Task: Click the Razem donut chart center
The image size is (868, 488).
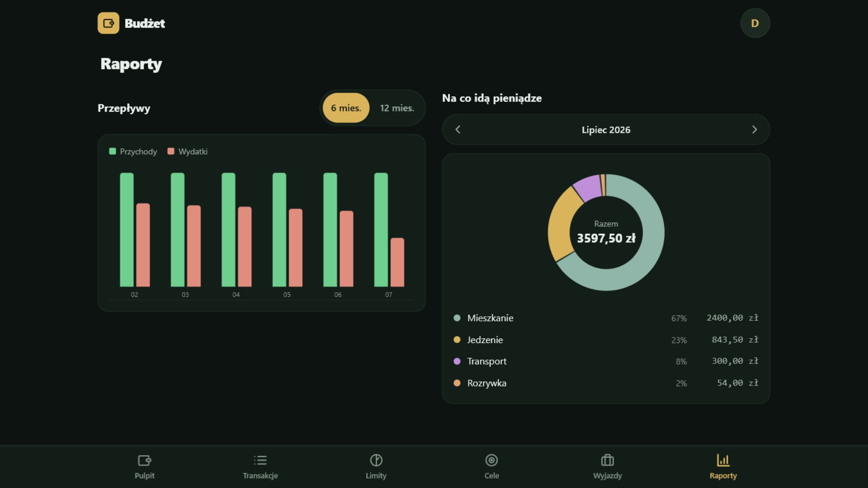Action: coord(606,232)
